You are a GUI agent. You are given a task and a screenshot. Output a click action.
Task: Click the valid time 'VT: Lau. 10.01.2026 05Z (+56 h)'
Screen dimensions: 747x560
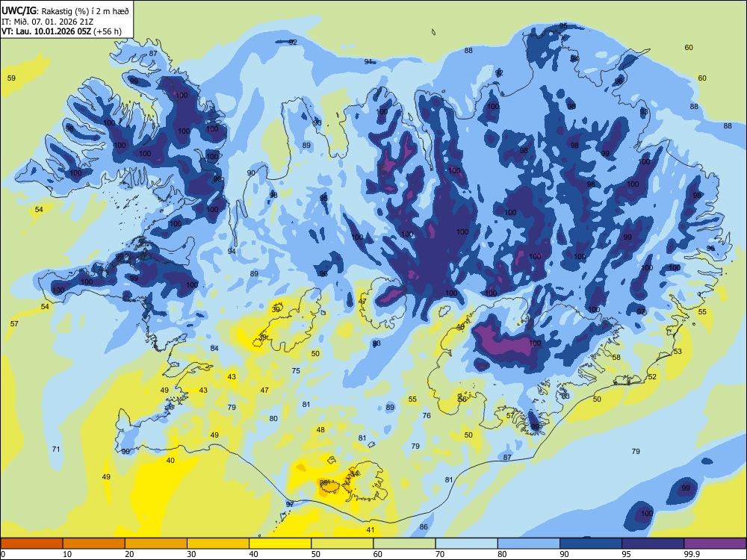[x=61, y=31]
